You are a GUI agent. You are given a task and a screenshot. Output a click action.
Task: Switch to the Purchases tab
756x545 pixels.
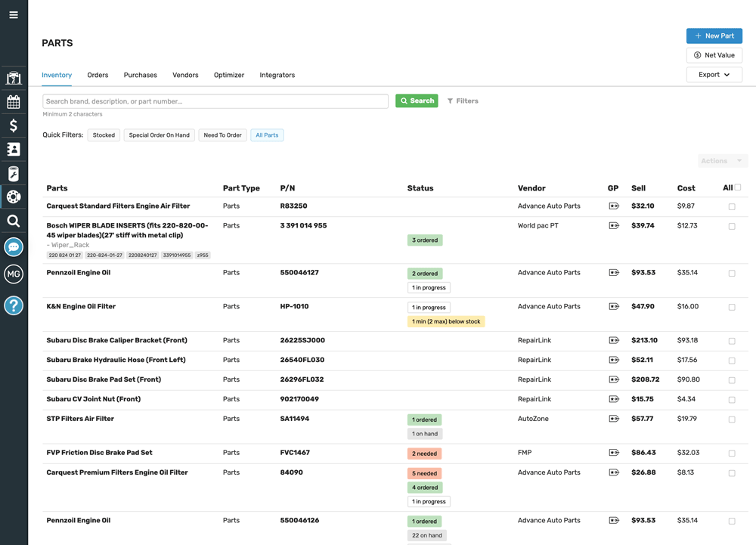(141, 75)
